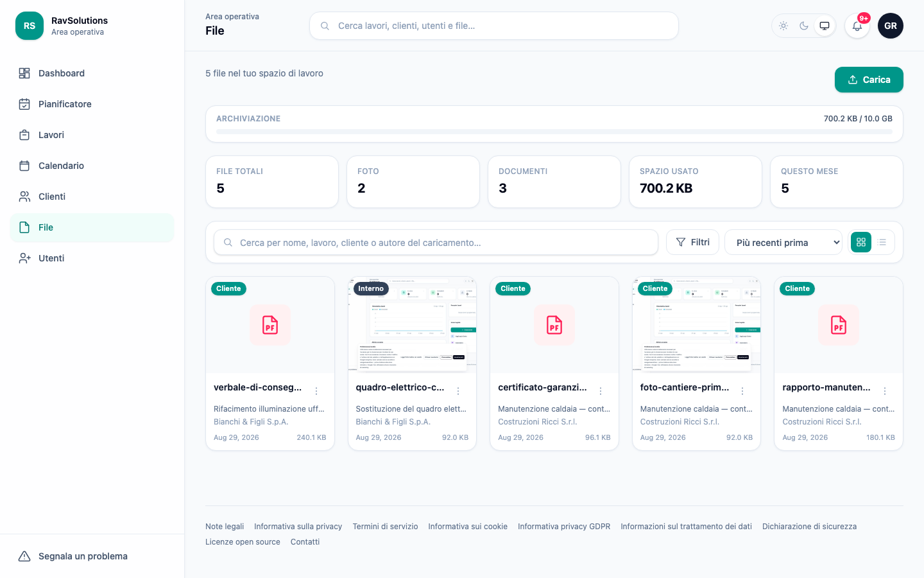
Task: Open Dichiarazione di sicurezza link
Action: tap(809, 527)
